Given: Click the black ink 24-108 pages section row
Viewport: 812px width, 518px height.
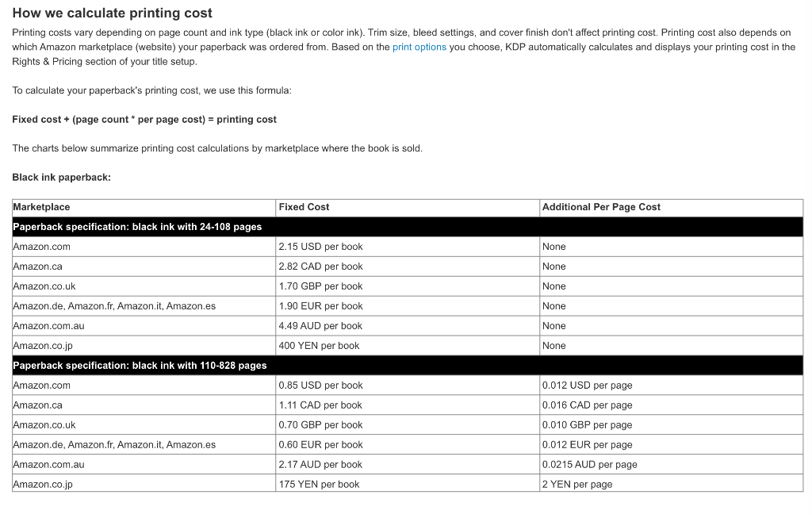Looking at the screenshot, I should [408, 227].
